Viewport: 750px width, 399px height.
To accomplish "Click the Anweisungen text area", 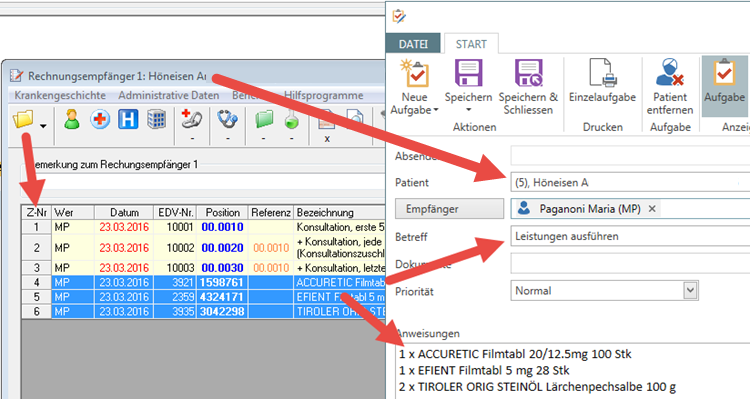I will click(x=573, y=371).
